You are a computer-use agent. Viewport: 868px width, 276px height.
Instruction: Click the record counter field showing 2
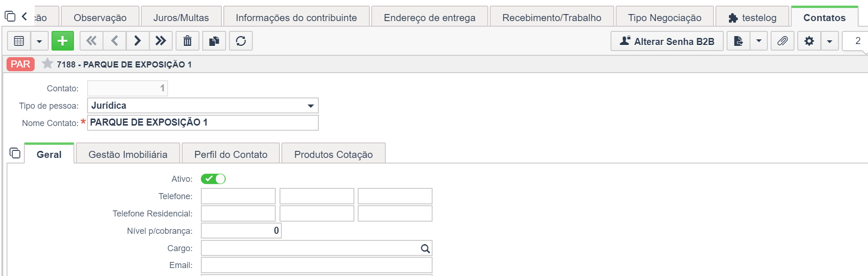coord(855,41)
